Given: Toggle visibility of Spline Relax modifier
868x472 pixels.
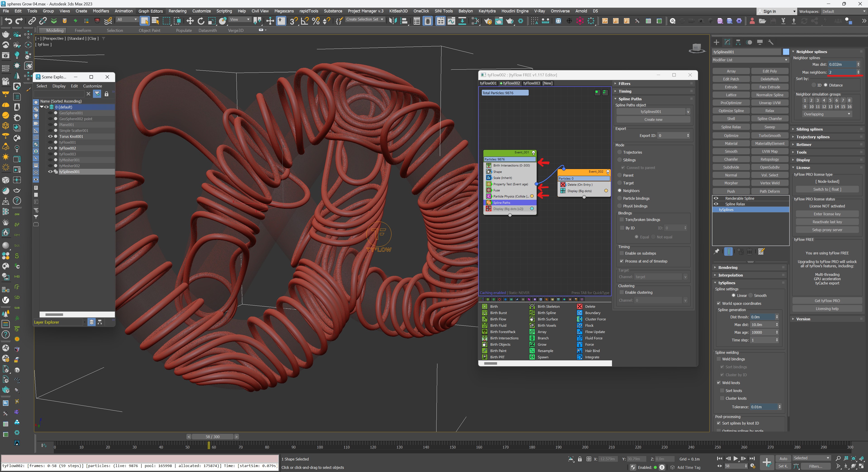Looking at the screenshot, I should click(x=716, y=204).
